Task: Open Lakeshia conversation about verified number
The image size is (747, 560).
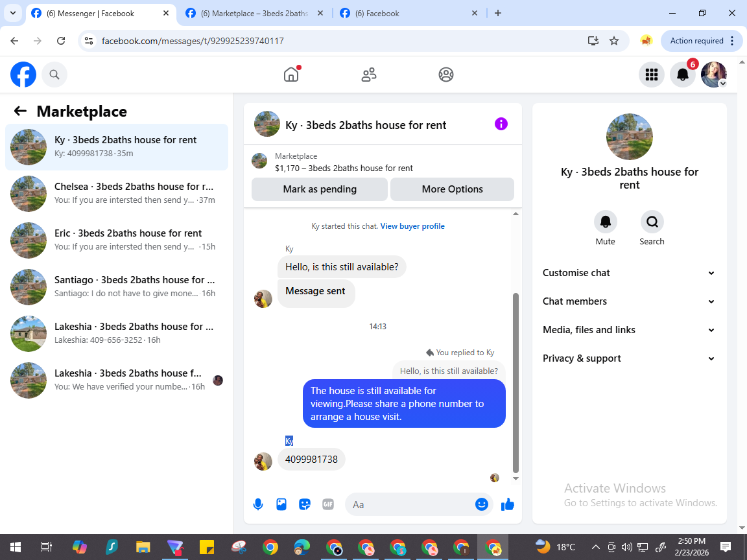Action: point(117,380)
